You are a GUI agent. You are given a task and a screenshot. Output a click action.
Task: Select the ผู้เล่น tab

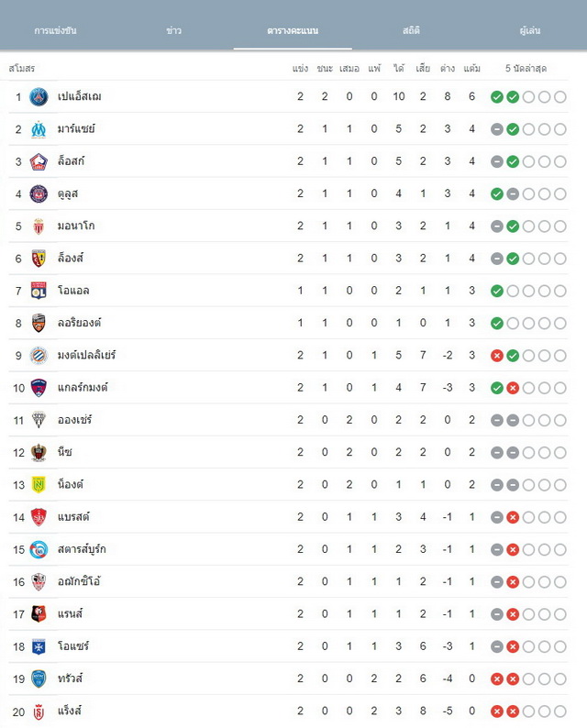click(529, 30)
